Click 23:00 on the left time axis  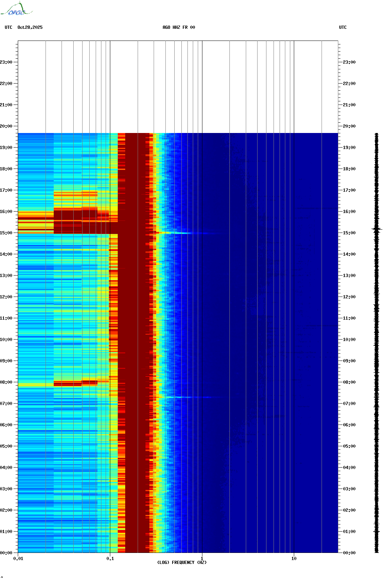[6, 62]
